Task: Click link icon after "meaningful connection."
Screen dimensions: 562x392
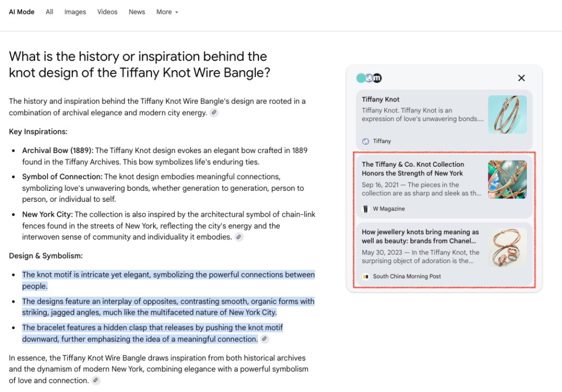Action: tap(265, 339)
